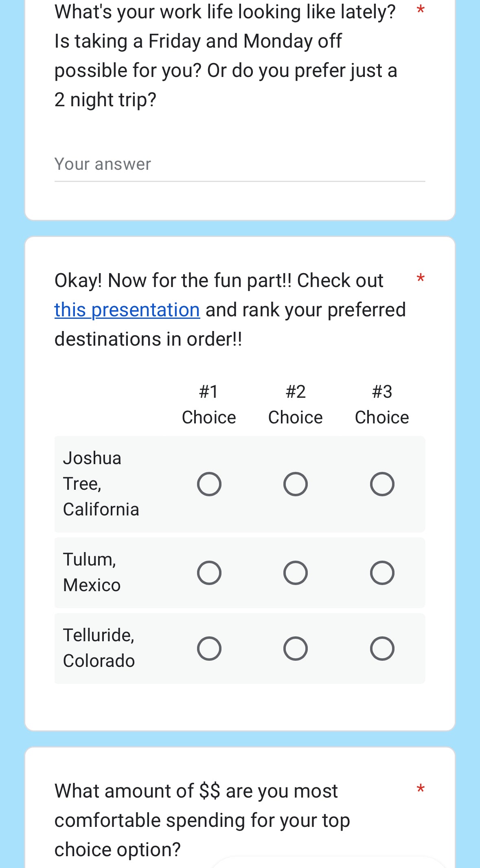This screenshot has width=480, height=868.
Task: Click the 'Joshua Tree, California' row label
Action: click(101, 484)
